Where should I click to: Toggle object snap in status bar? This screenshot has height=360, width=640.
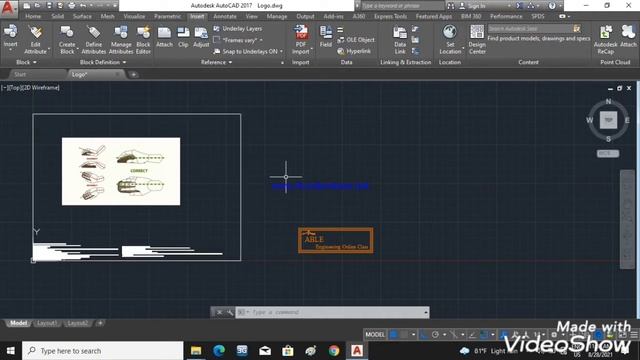click(484, 335)
